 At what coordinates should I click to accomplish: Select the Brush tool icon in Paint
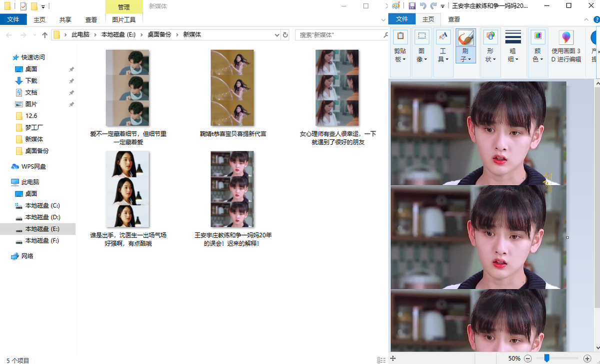click(x=465, y=37)
